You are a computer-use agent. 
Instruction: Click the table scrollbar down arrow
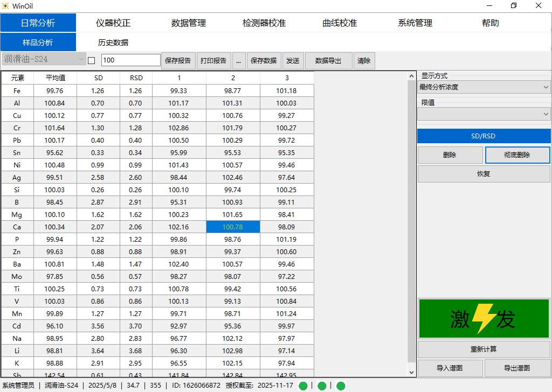411,372
